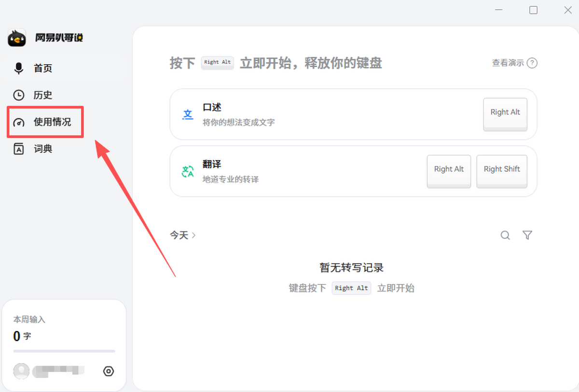Click the 0 字 weekly count
579x392 pixels.
pyautogui.click(x=22, y=336)
